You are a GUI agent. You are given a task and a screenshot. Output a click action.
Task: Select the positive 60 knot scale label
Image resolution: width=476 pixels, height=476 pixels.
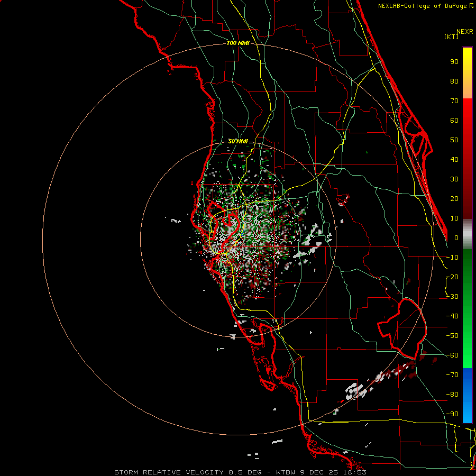pyautogui.click(x=454, y=121)
